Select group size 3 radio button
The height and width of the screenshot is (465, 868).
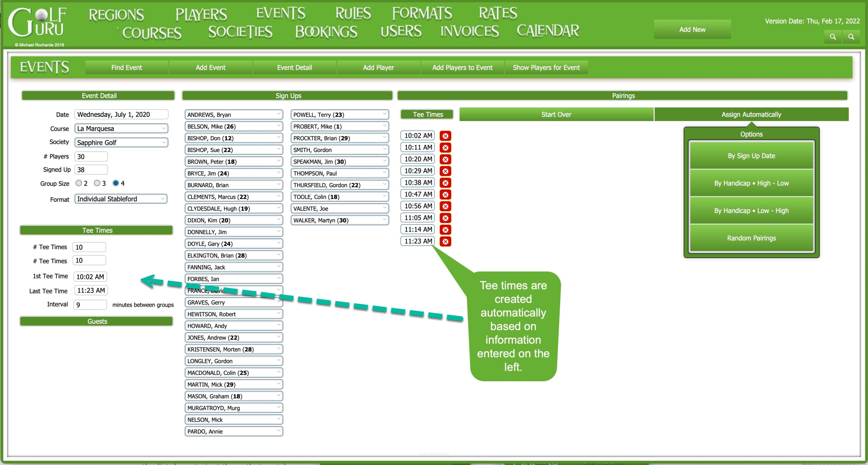pyautogui.click(x=97, y=183)
